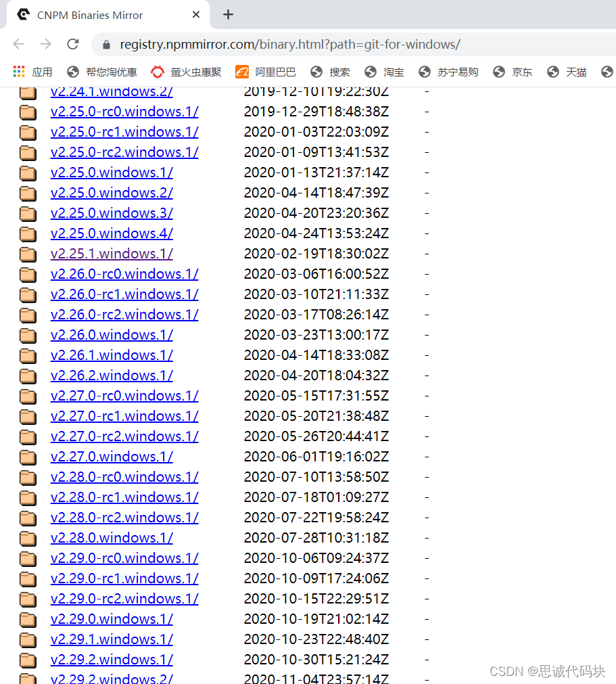Click folder icon beside v2.27.0.windows.1/
The width and height of the screenshot is (616, 684).
[28, 457]
